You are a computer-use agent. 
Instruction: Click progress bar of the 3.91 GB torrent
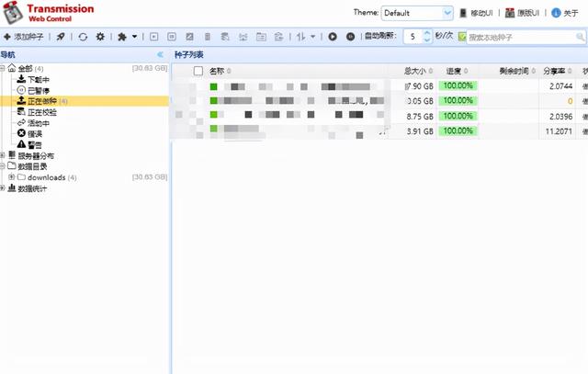pyautogui.click(x=458, y=130)
